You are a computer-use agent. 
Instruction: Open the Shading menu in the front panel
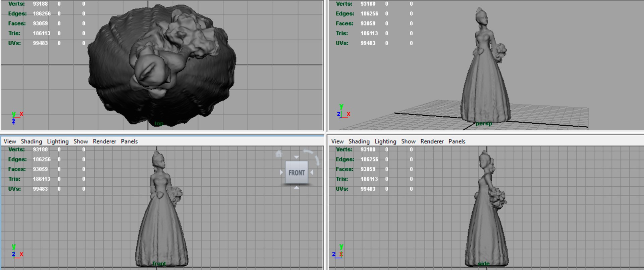click(32, 141)
